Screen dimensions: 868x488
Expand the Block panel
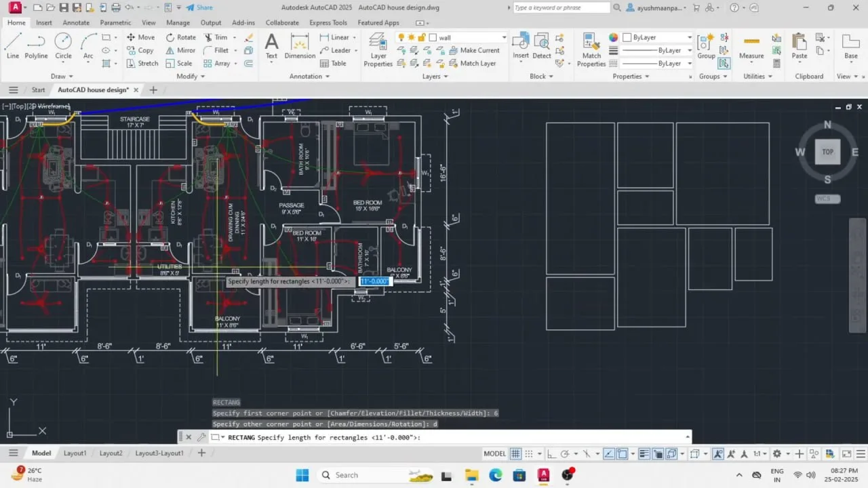(541, 76)
